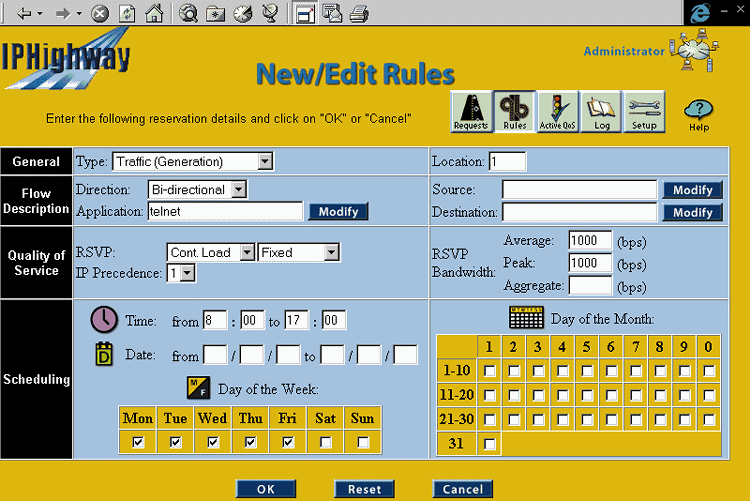Check the Sun checkbox
This screenshot has height=501, width=750.
click(x=363, y=442)
